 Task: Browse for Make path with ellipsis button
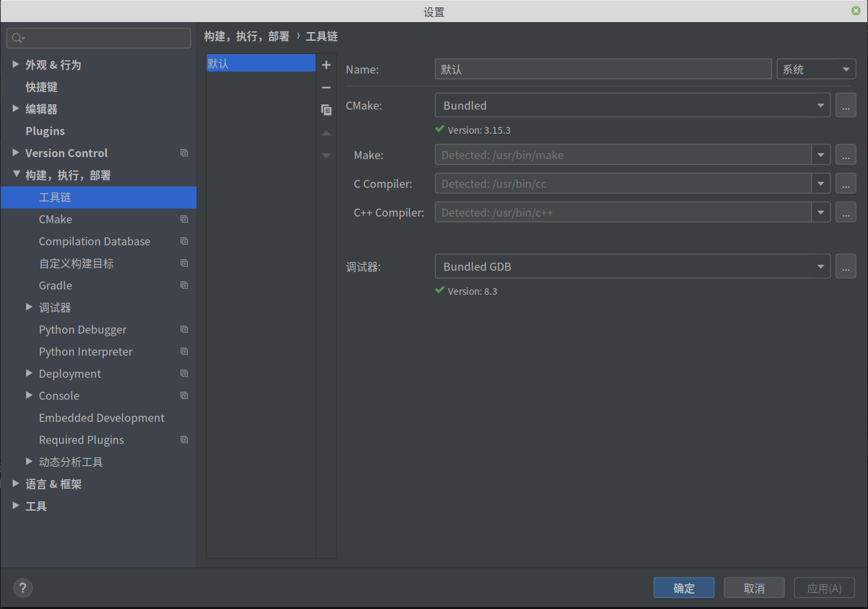tap(845, 155)
